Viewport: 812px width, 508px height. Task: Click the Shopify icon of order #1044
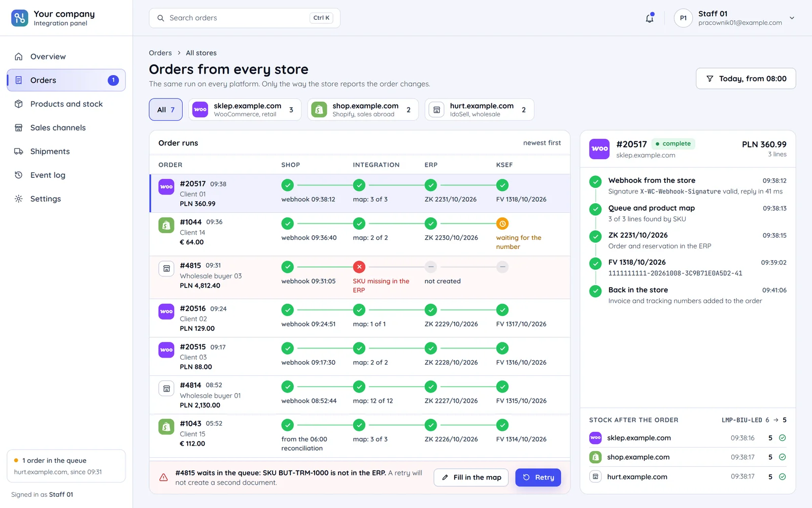[x=166, y=225]
